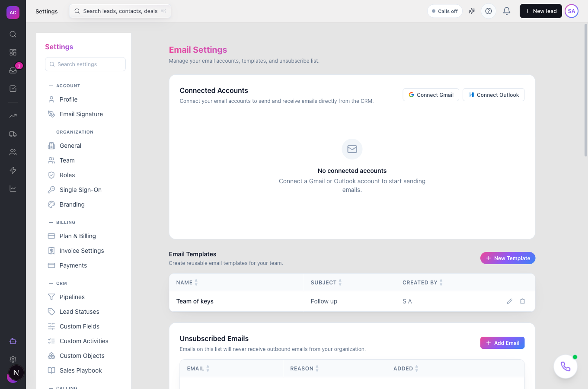Focus the Search settings field
The width and height of the screenshot is (588, 389).
pos(85,64)
